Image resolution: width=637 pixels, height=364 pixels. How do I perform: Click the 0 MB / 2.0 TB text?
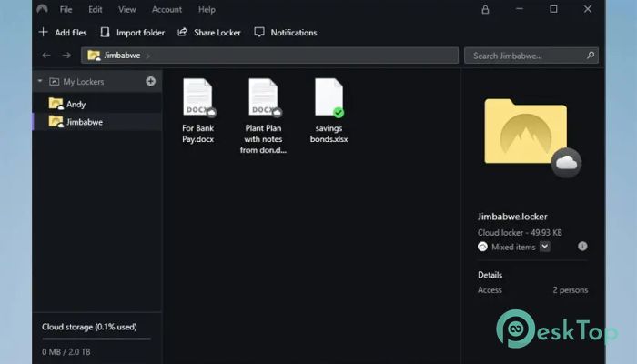[66, 352]
